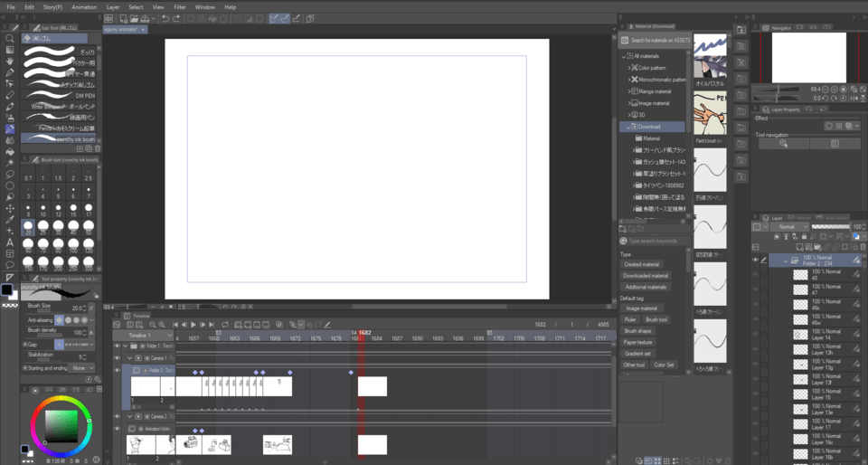Adjust the Brush Size slider
This screenshot has width=868, height=465.
pyautogui.click(x=48, y=311)
